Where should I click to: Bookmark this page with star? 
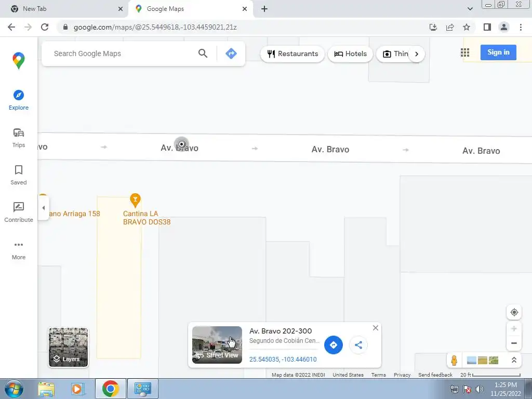click(467, 27)
